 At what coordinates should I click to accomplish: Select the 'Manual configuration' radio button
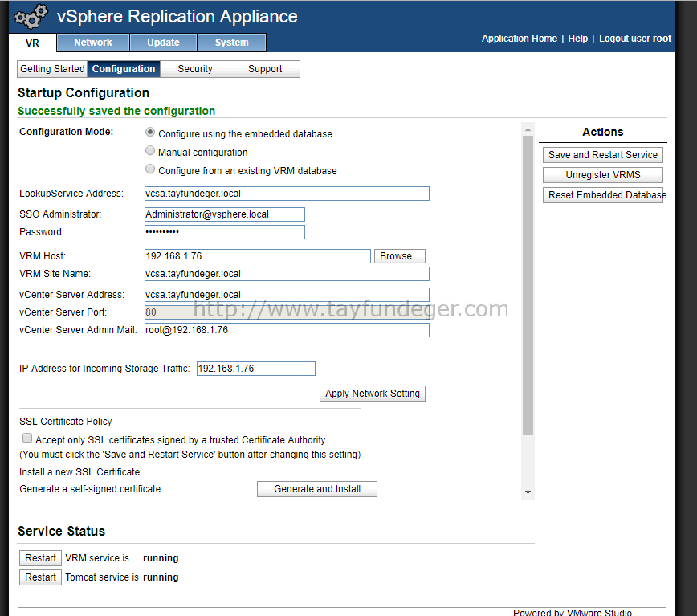[x=150, y=151]
